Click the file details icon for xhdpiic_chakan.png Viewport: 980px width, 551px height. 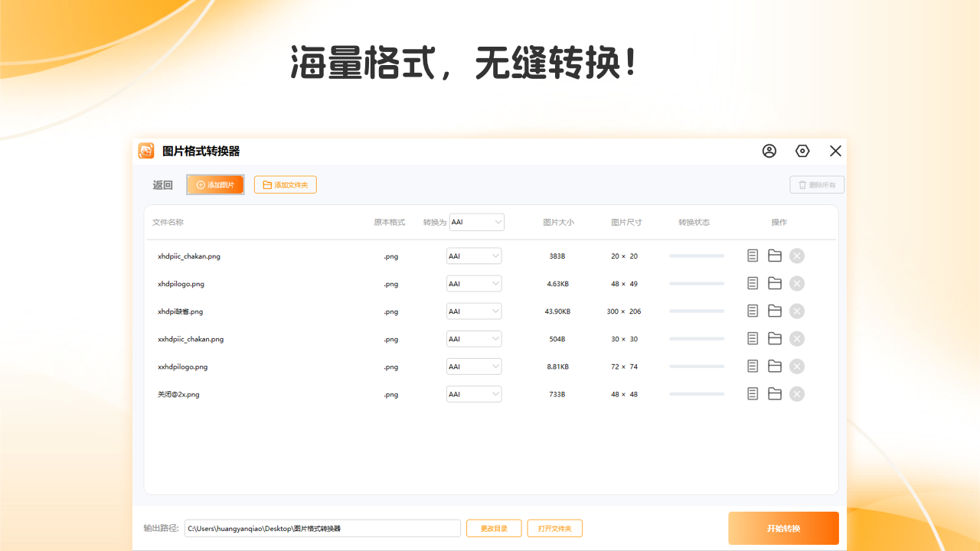(x=752, y=256)
